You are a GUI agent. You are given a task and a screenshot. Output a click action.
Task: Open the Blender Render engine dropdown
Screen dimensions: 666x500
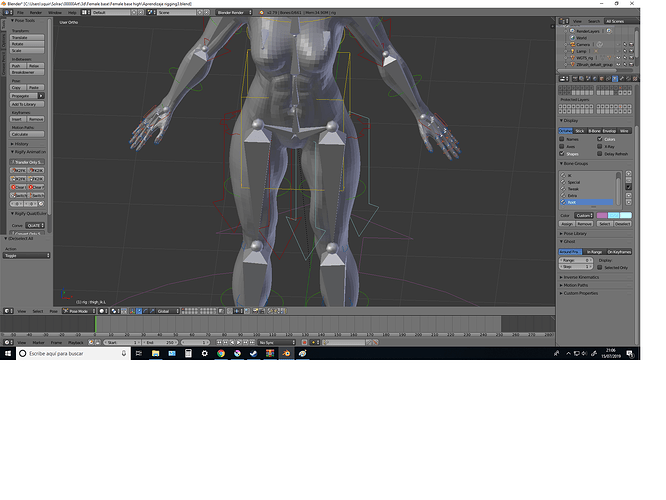coord(234,13)
